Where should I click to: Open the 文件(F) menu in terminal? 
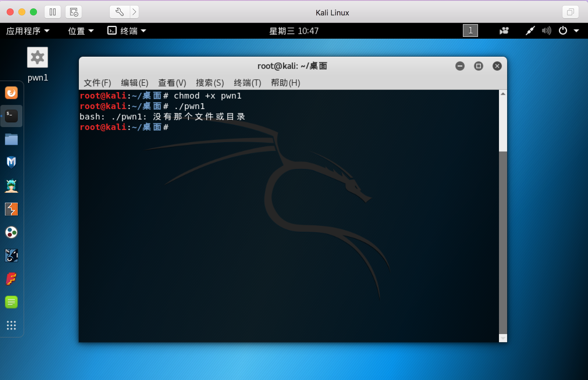(x=97, y=83)
